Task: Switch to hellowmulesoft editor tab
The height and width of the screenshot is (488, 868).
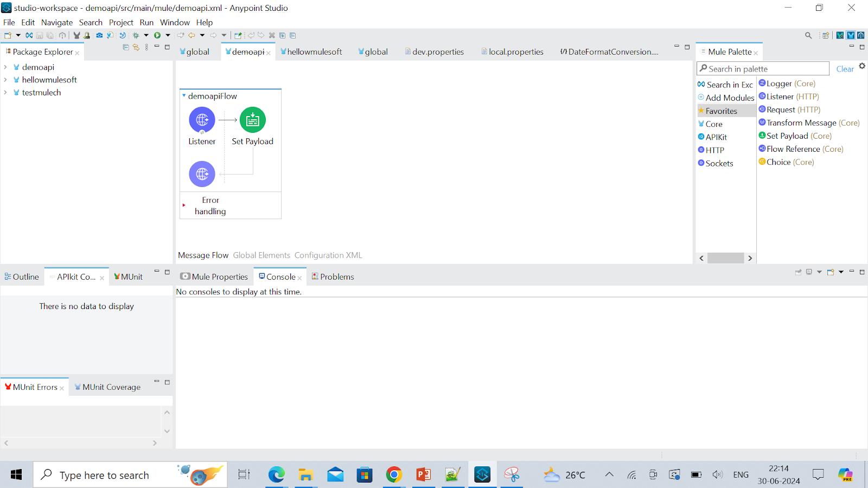Action: coord(311,52)
